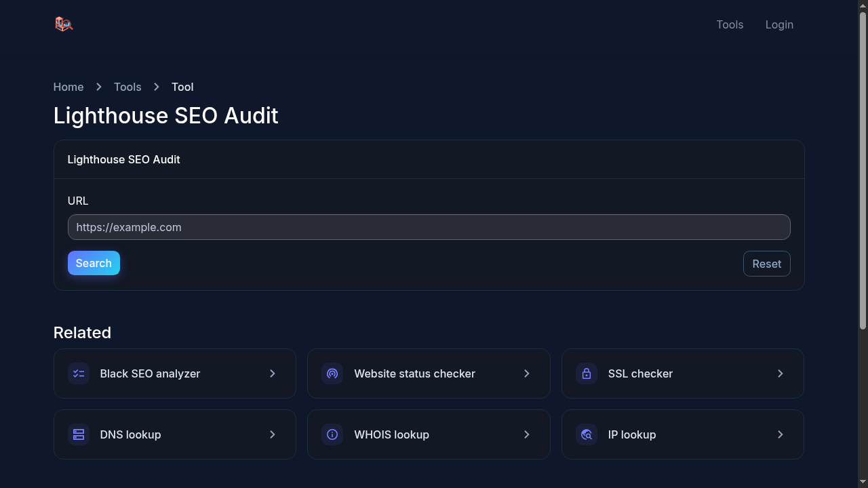Open the SSL checker chevron arrow

pyautogui.click(x=781, y=373)
